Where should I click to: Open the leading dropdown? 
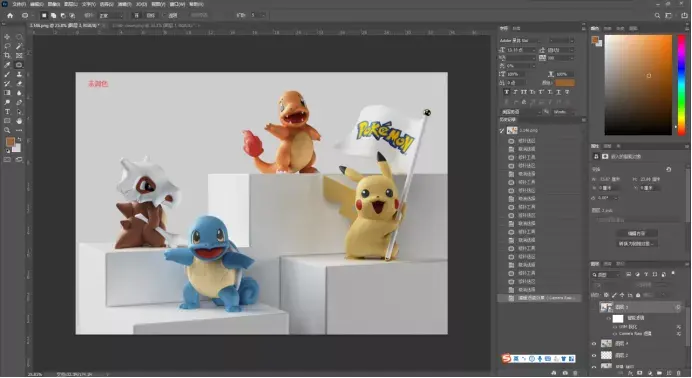[560, 50]
